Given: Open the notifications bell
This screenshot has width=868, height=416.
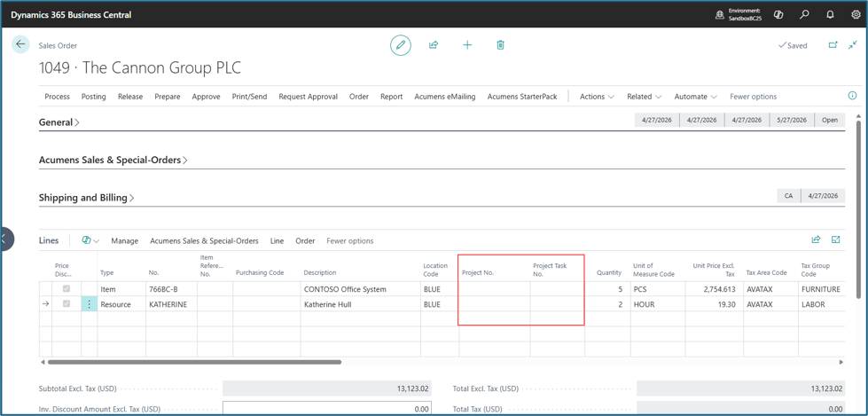Looking at the screenshot, I should pos(830,15).
